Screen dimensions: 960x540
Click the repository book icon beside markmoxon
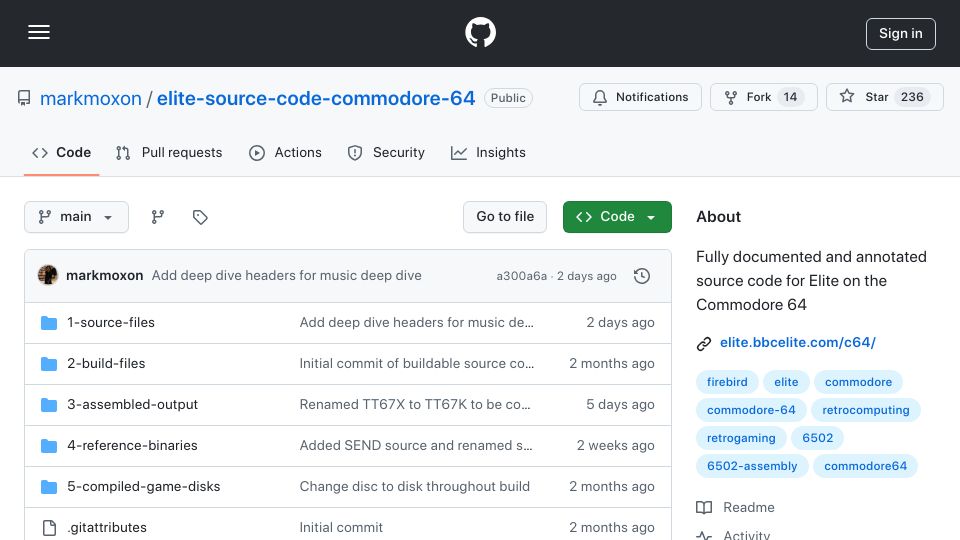(24, 98)
